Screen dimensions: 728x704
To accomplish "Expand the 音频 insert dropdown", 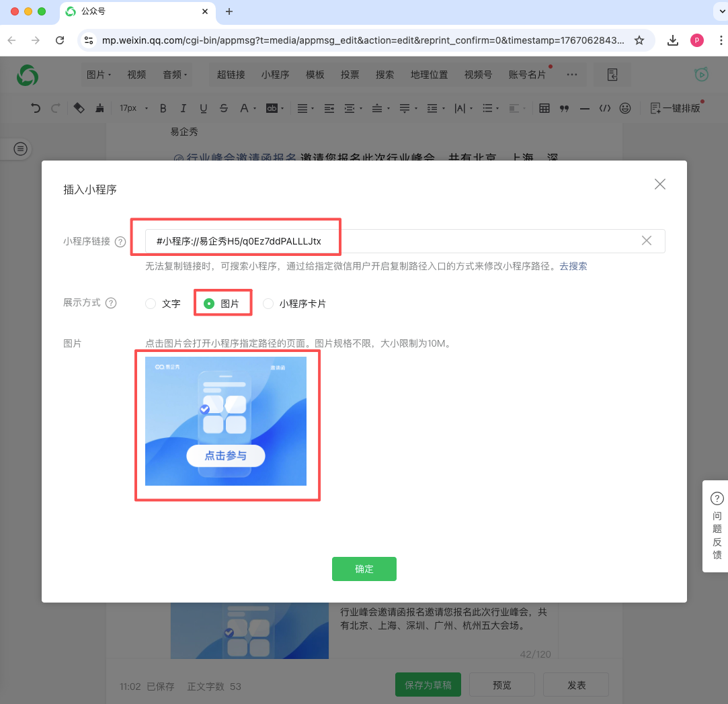I will pyautogui.click(x=175, y=75).
